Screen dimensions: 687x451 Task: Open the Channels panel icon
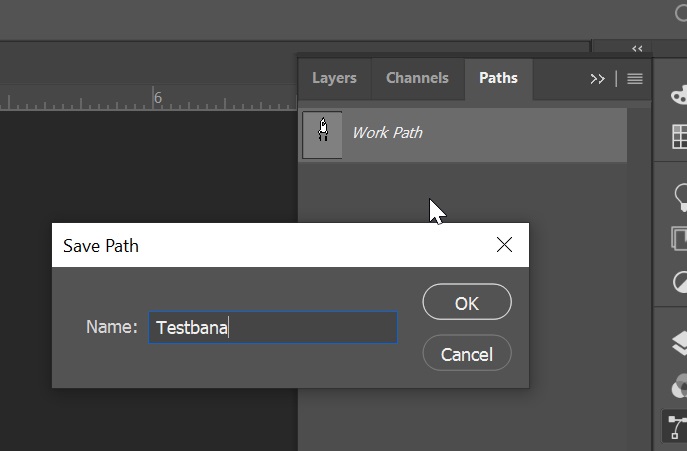(x=678, y=386)
